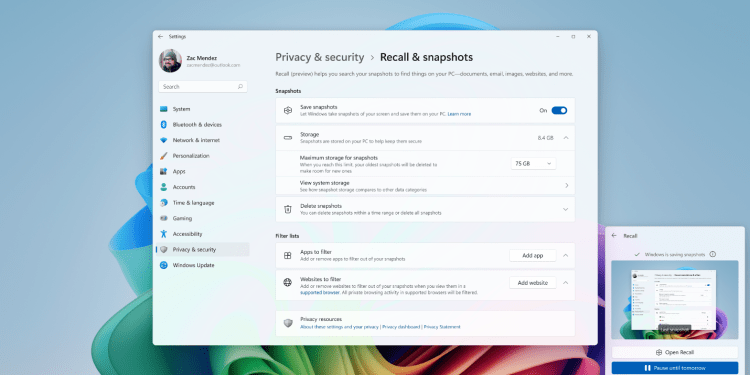This screenshot has height=375, width=750.
Task: Click the back arrow in Recall flyout
Action: 614,236
